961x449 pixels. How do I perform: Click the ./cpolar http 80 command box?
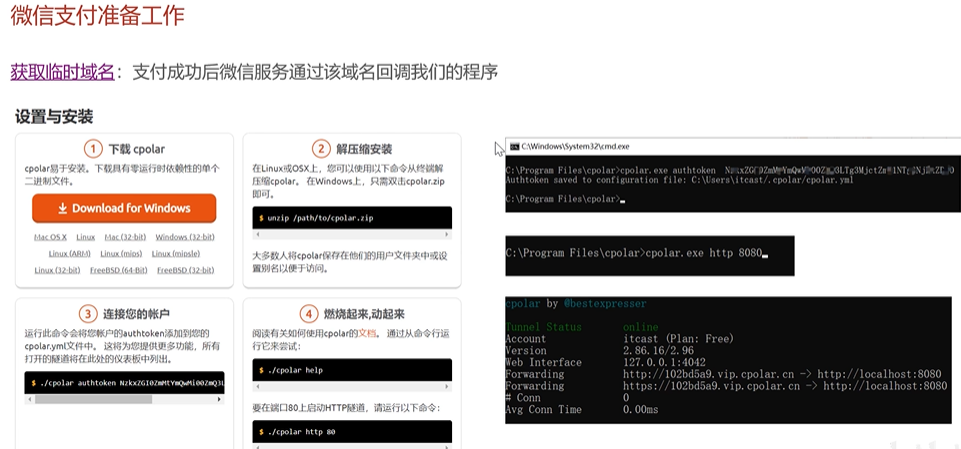352,432
